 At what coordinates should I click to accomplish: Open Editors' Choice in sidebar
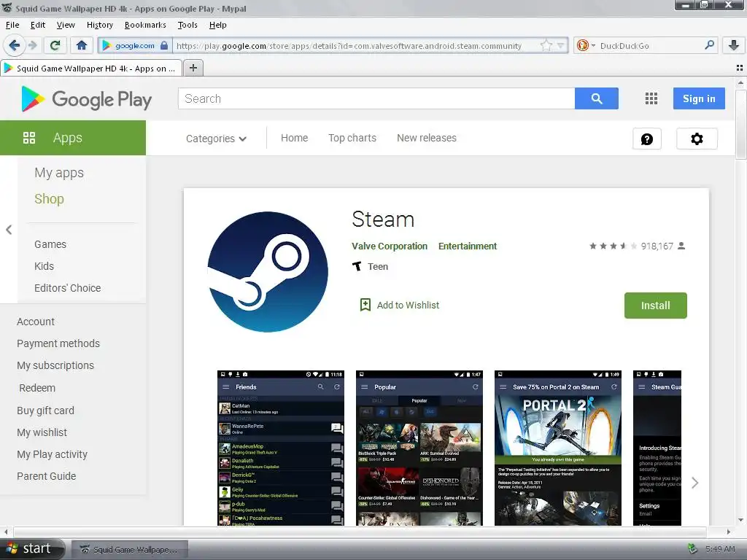click(67, 288)
